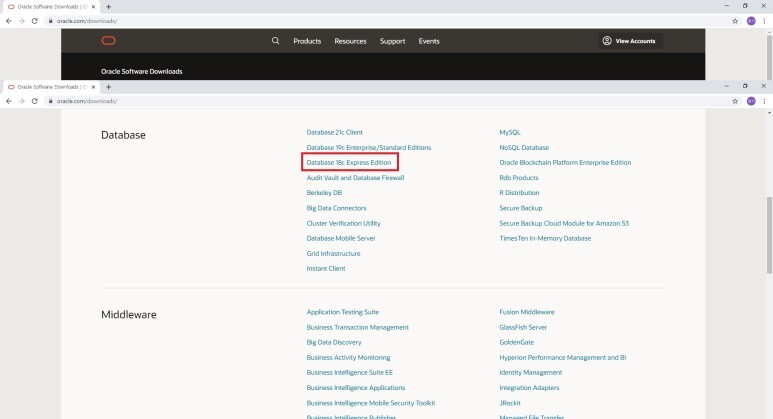Open Cluster Verification Utility link

pos(343,223)
